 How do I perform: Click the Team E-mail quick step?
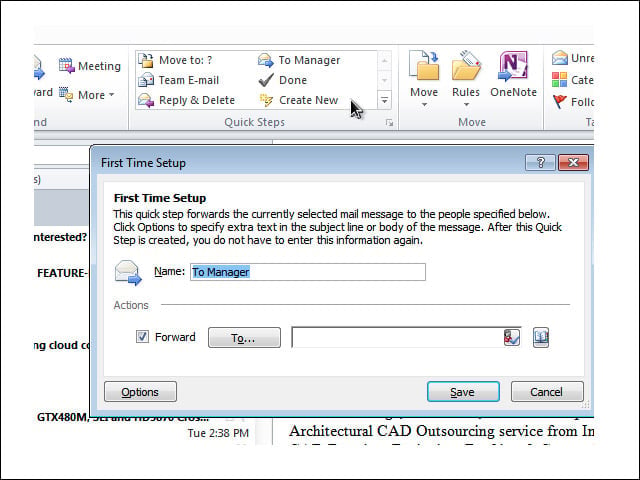click(179, 80)
